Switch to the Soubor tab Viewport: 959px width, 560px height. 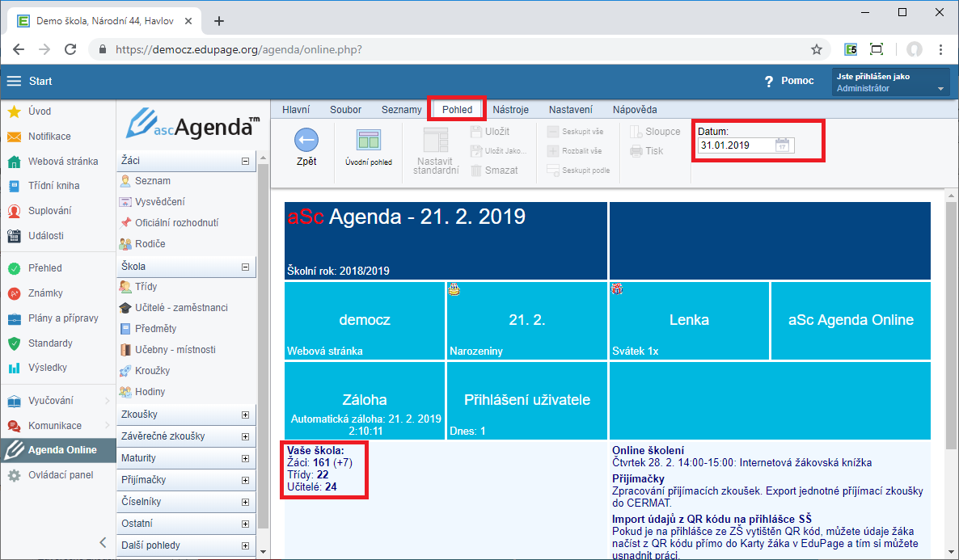[x=345, y=109]
